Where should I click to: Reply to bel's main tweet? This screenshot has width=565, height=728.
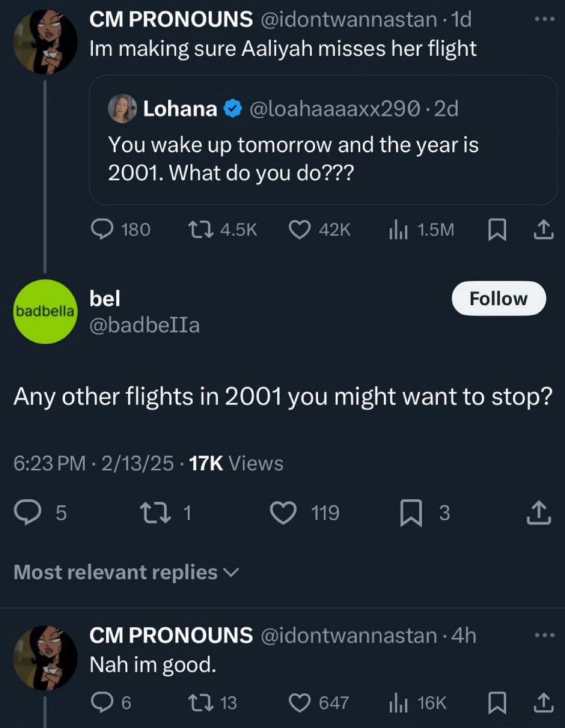click(x=26, y=514)
